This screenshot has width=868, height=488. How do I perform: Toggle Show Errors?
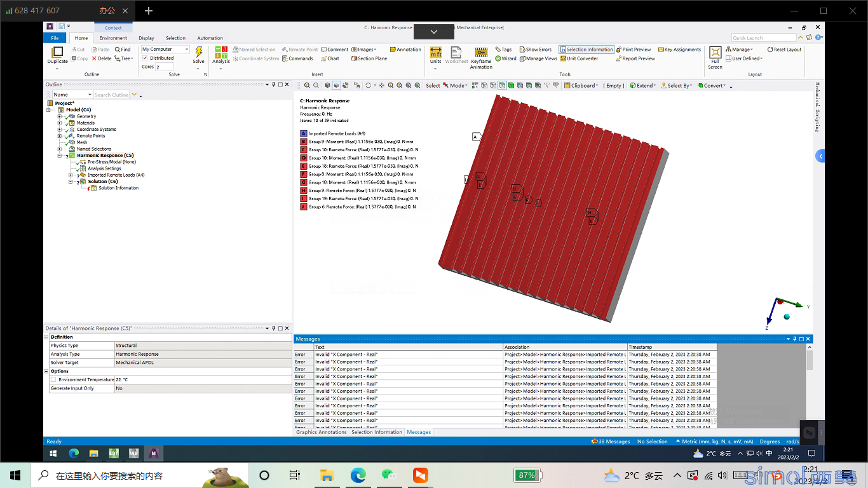tap(535, 50)
